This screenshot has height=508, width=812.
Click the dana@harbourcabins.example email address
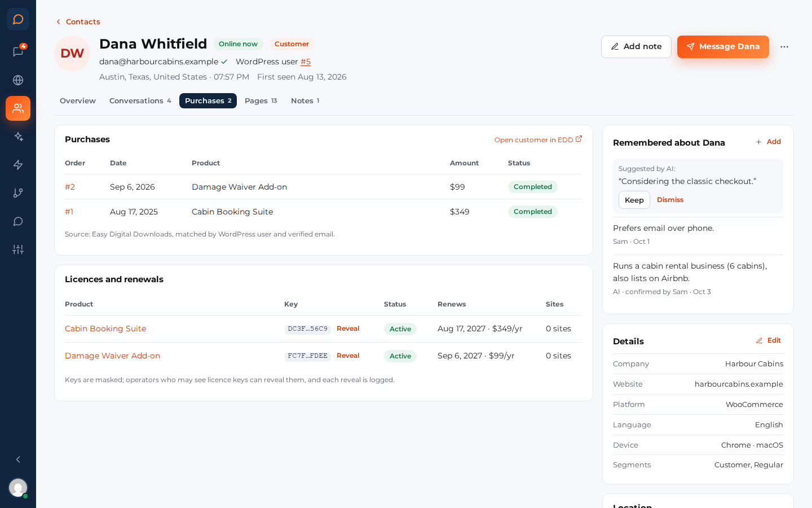point(158,62)
